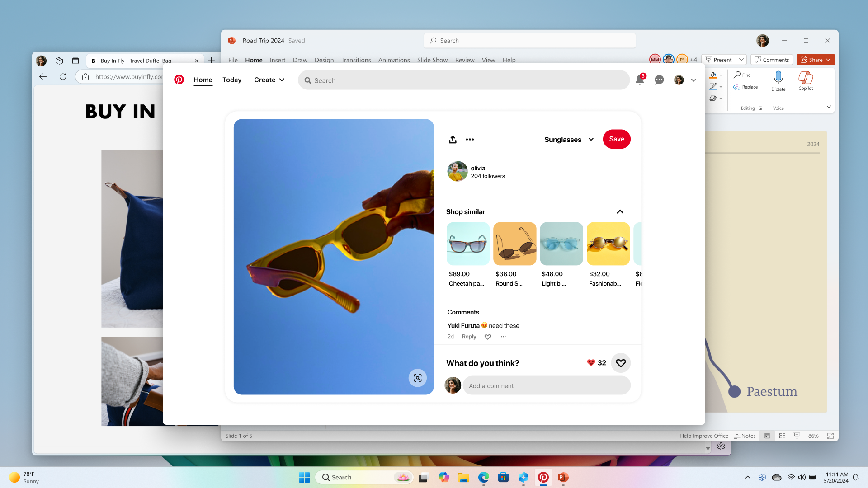
Task: Click 86% zoom level in PowerPoint
Action: coord(813,436)
